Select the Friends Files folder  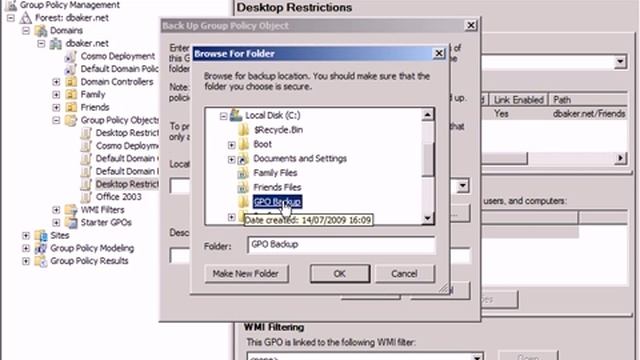[x=277, y=187]
